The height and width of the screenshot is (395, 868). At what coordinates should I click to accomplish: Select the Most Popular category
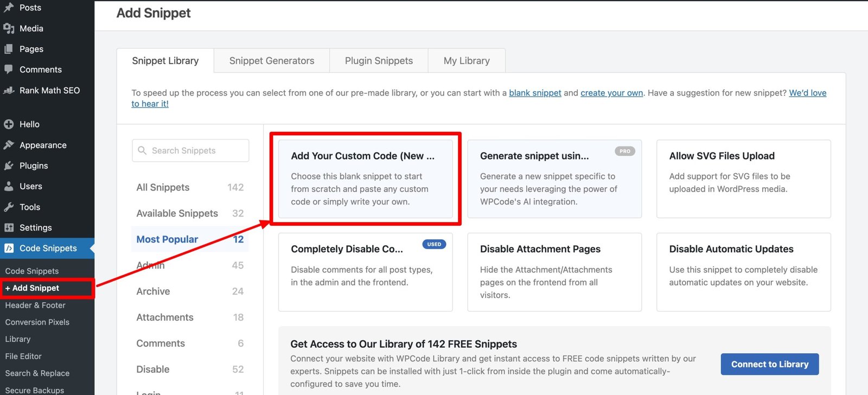click(190, 239)
